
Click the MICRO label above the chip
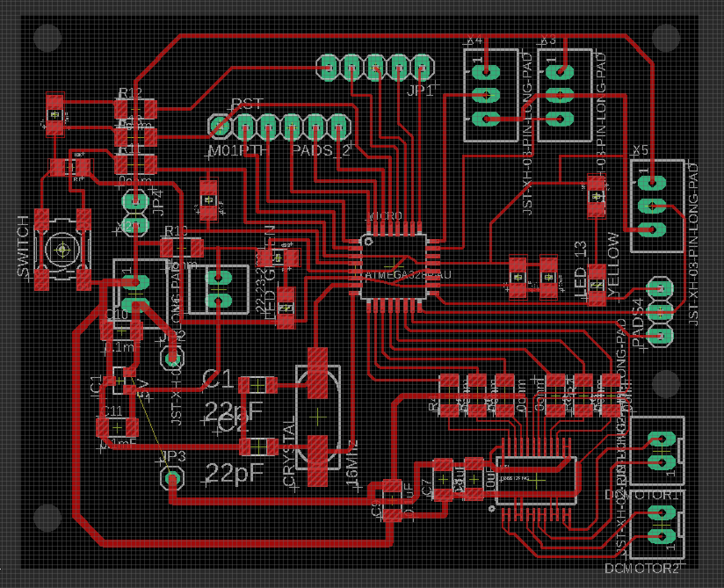pos(384,215)
